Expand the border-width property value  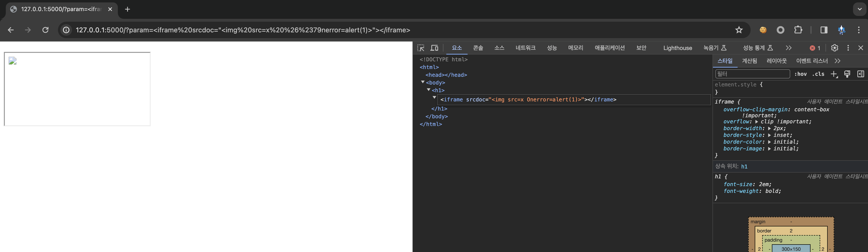(769, 128)
